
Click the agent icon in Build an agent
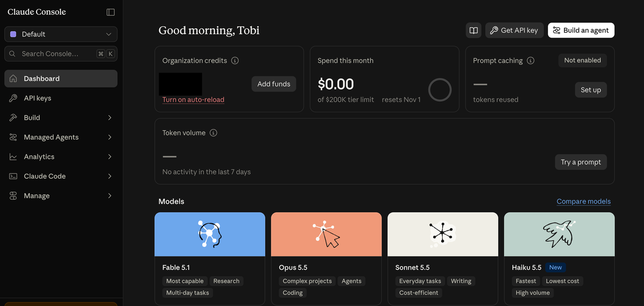tap(557, 31)
